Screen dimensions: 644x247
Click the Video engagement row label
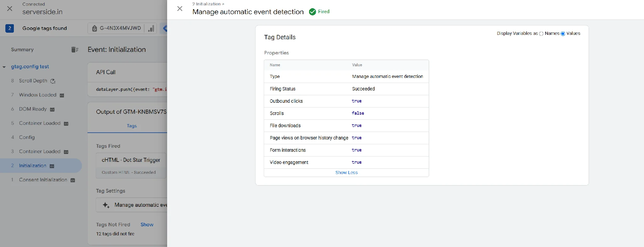289,162
